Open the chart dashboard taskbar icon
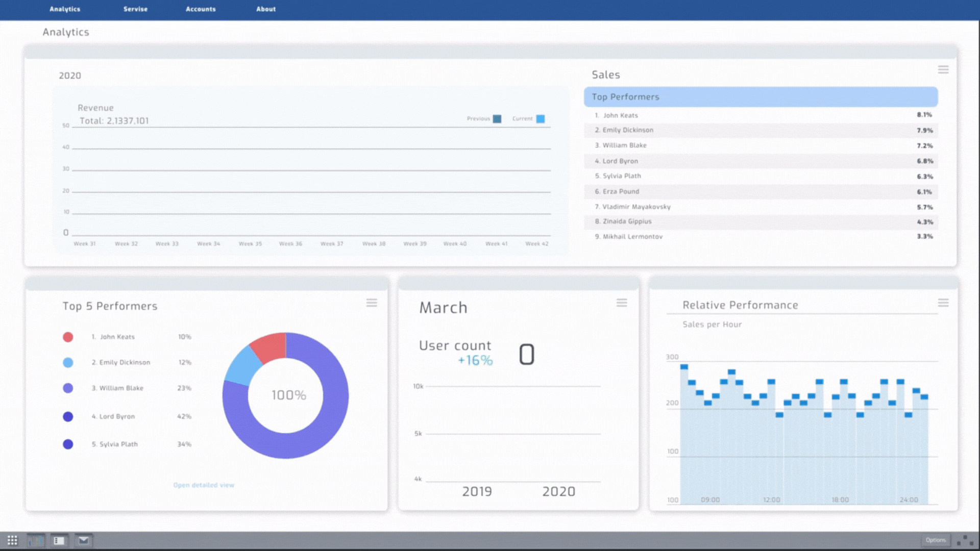980x551 pixels. click(x=36, y=540)
